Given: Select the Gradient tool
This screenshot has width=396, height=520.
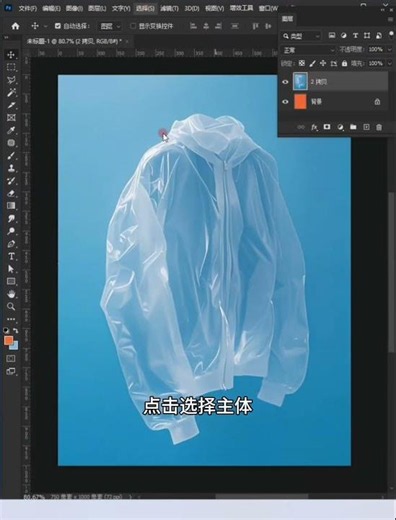Looking at the screenshot, I should tap(11, 206).
